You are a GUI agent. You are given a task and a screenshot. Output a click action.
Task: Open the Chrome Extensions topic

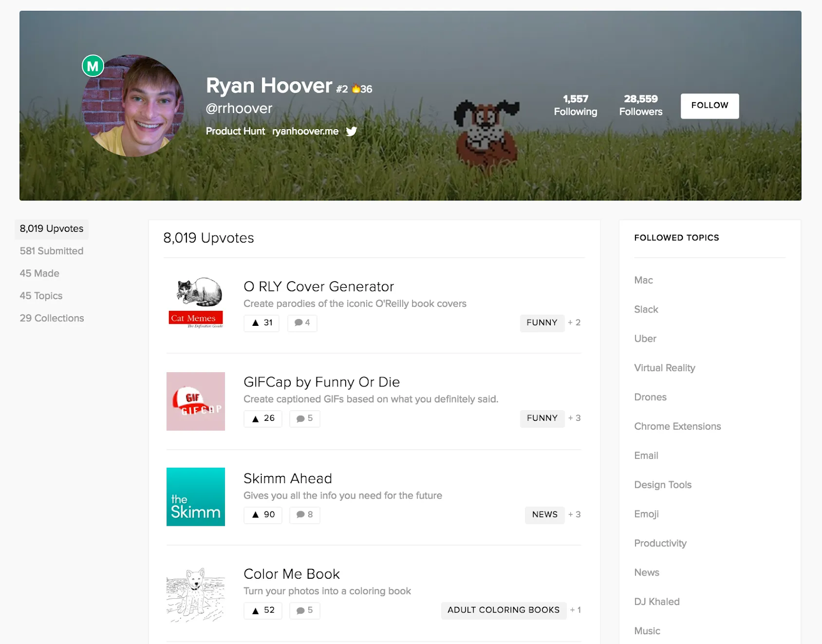[678, 427]
